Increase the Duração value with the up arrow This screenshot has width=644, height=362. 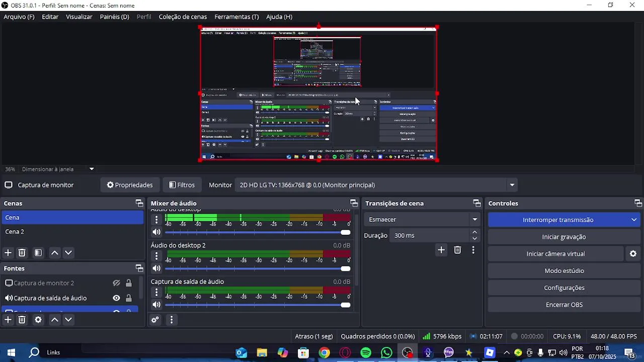474,232
